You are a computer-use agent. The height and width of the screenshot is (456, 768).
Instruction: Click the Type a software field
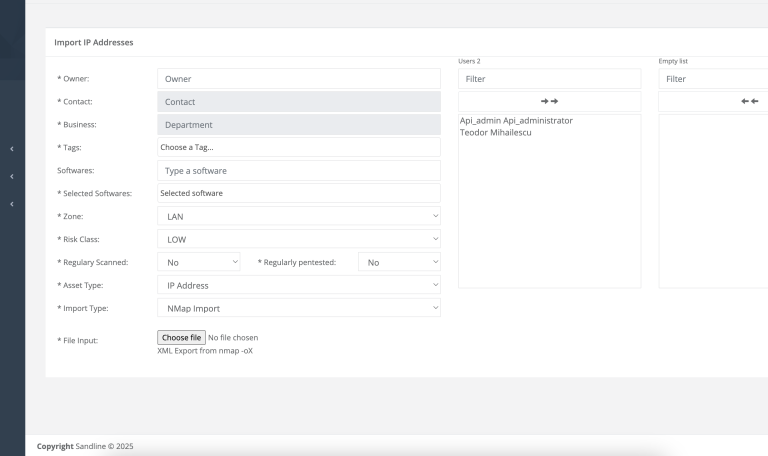tap(299, 170)
